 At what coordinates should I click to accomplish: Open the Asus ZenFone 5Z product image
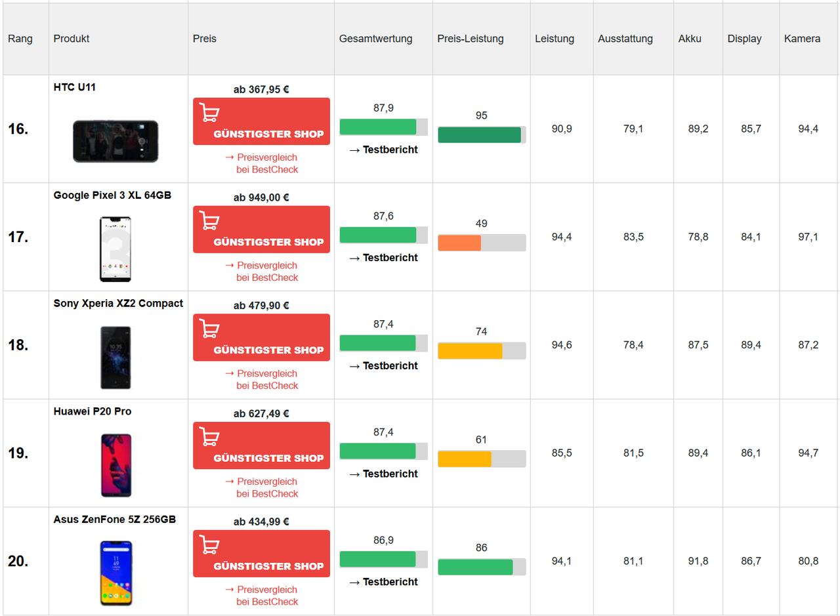115,573
